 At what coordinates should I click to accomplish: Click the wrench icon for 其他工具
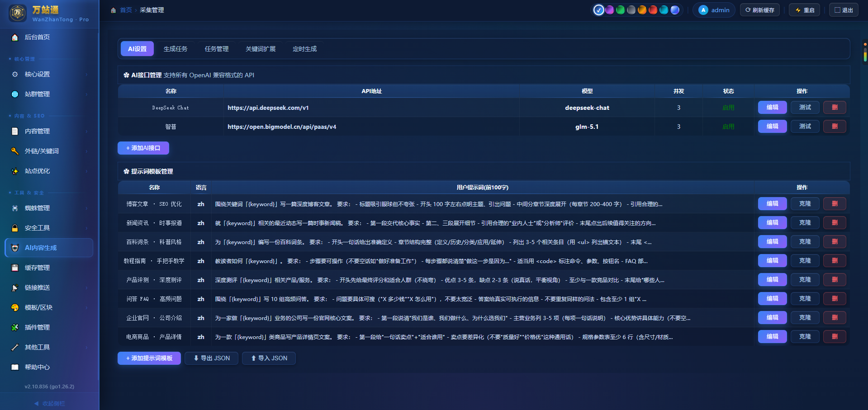click(x=15, y=348)
